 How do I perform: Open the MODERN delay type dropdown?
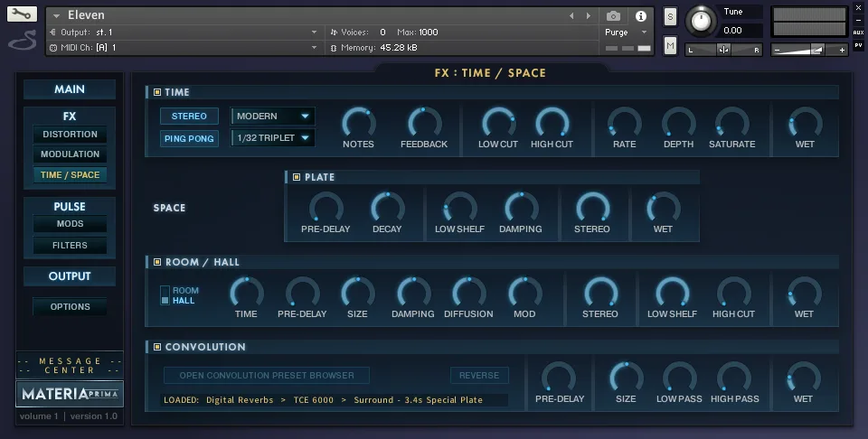coord(273,116)
